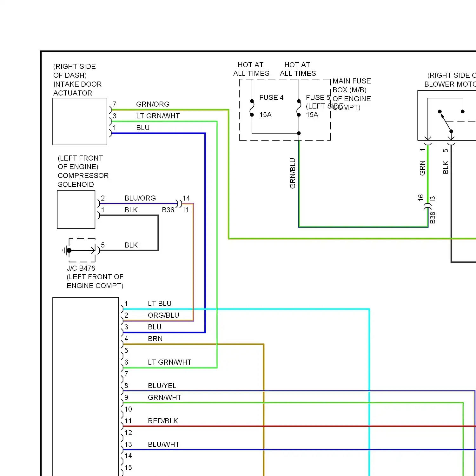Click the BLU label at actuator pin 1
476x476 pixels.
click(143, 128)
